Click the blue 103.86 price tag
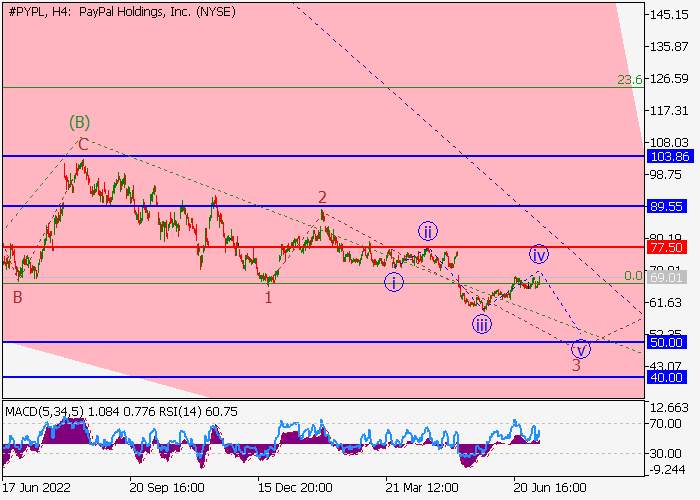The width and height of the screenshot is (700, 500). [x=671, y=156]
